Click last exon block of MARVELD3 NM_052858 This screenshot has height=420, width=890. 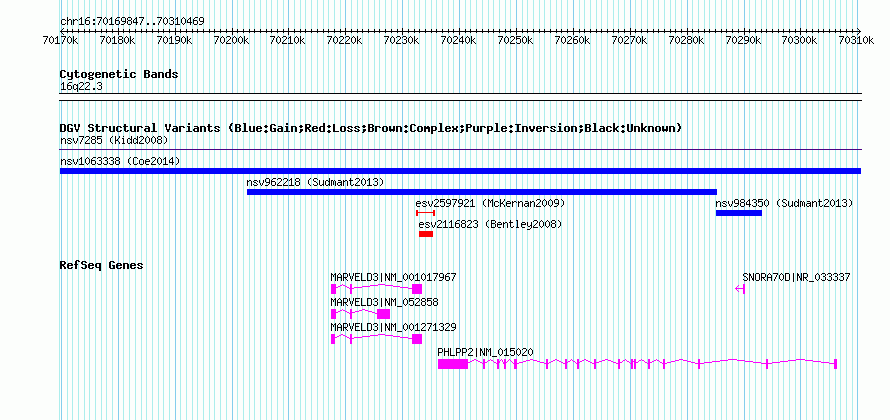tap(383, 314)
